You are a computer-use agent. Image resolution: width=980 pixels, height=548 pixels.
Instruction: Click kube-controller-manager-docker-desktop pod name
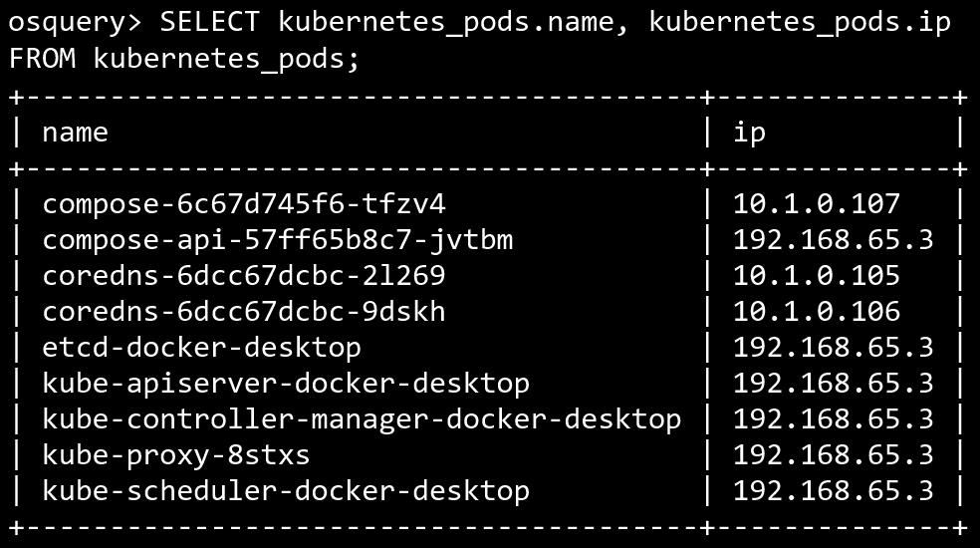coord(362,419)
